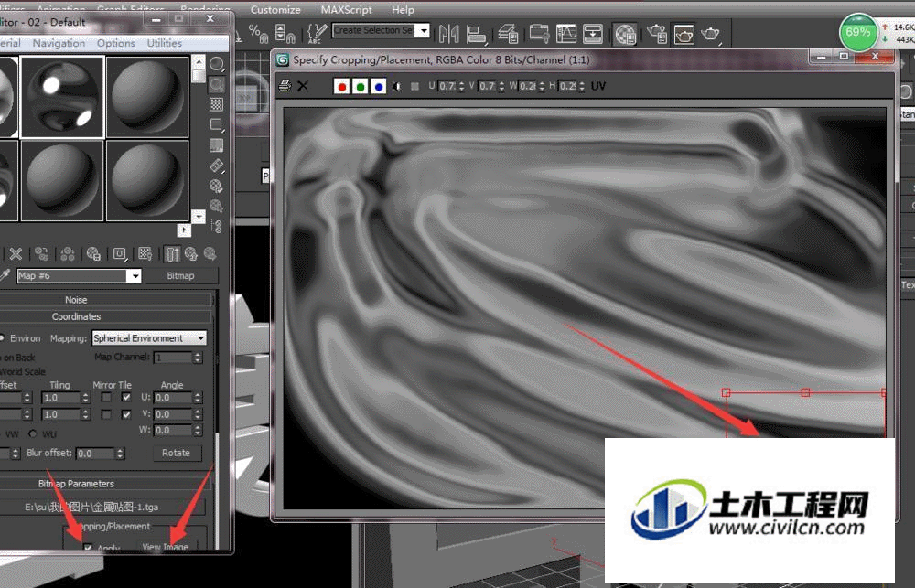
Task: Collapse the Bitmap Parameters rollout
Action: pyautogui.click(x=76, y=484)
